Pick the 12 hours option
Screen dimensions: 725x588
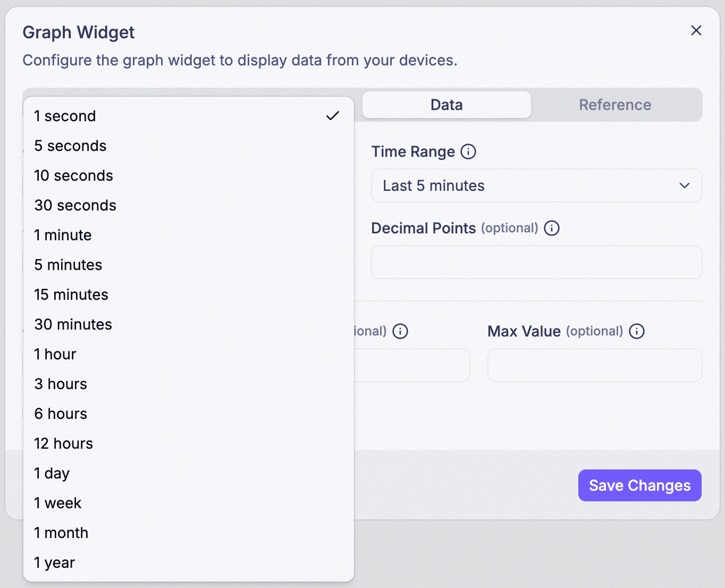tap(189, 443)
